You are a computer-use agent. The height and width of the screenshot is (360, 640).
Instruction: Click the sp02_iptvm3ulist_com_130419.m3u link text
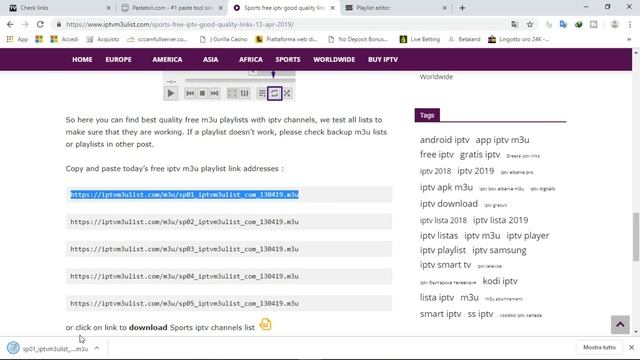coord(184,222)
